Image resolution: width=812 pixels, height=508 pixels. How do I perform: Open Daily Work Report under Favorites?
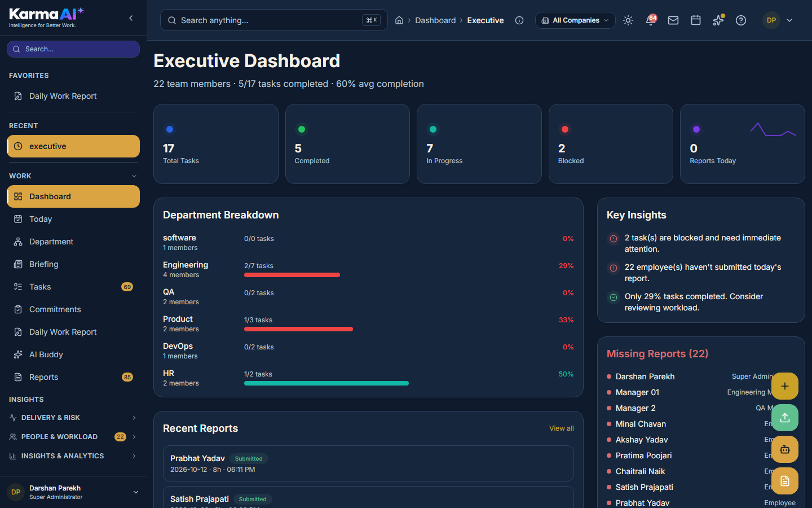[73, 96]
